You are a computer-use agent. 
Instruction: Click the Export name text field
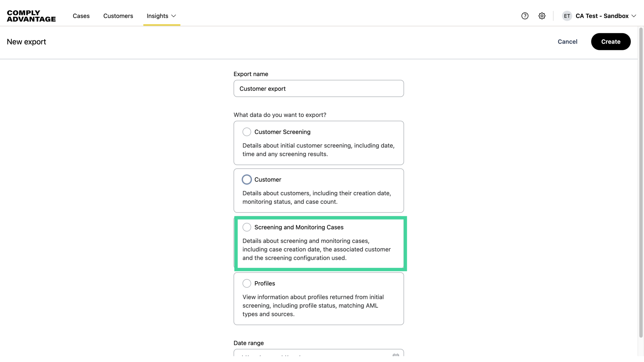[318, 88]
